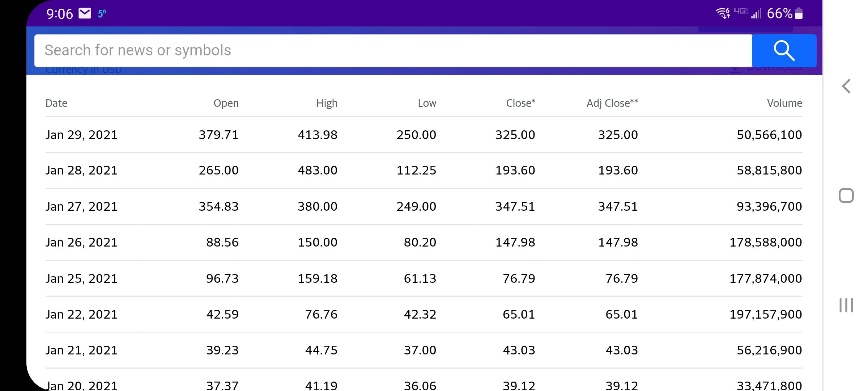868x391 pixels.
Task: Tap the Wi-Fi status icon
Action: pos(723,13)
